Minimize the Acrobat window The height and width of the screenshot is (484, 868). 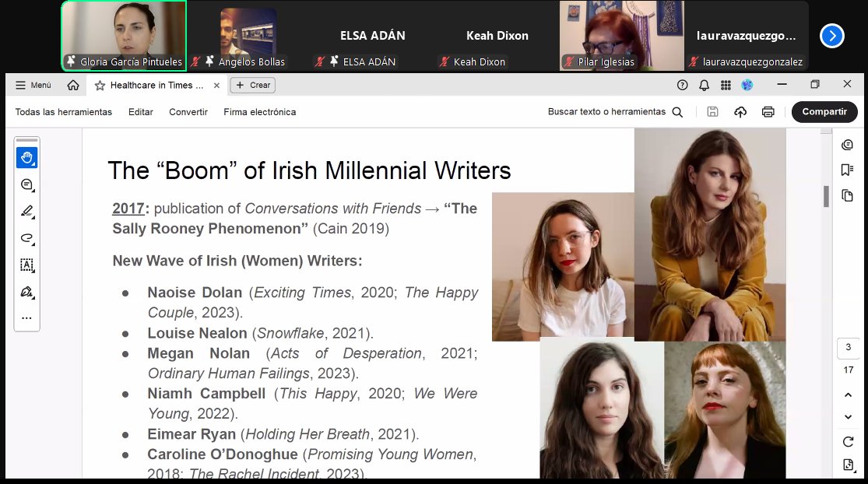click(x=782, y=85)
